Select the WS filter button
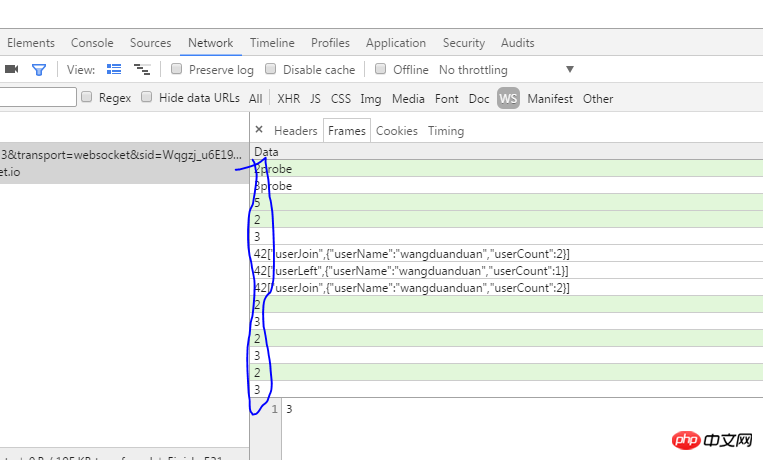This screenshot has height=460, width=763. [508, 99]
